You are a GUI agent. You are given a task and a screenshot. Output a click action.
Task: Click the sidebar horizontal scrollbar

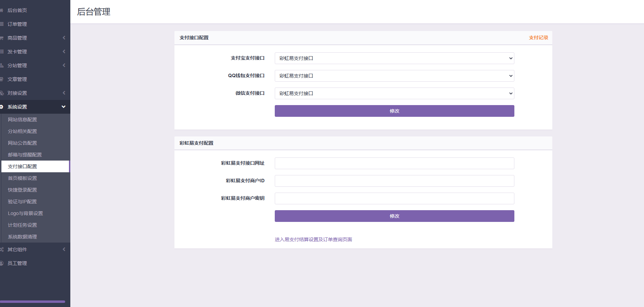pos(32,301)
